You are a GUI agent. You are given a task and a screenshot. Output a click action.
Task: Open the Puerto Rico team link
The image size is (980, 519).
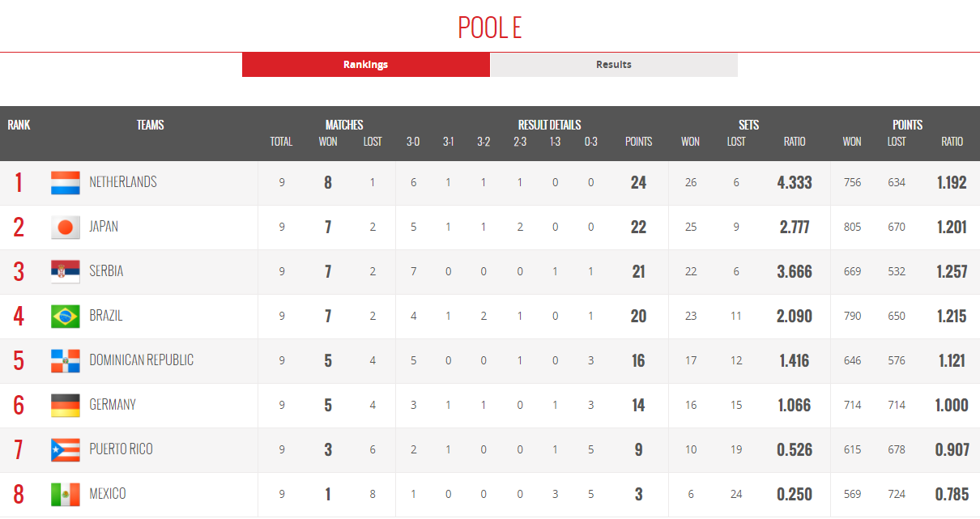[121, 449]
